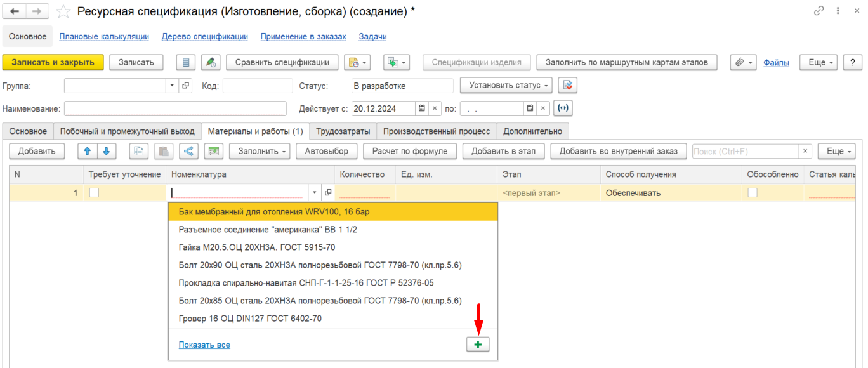This screenshot has width=868, height=368.
Task: Go forward with the right arrow button
Action: (x=37, y=11)
